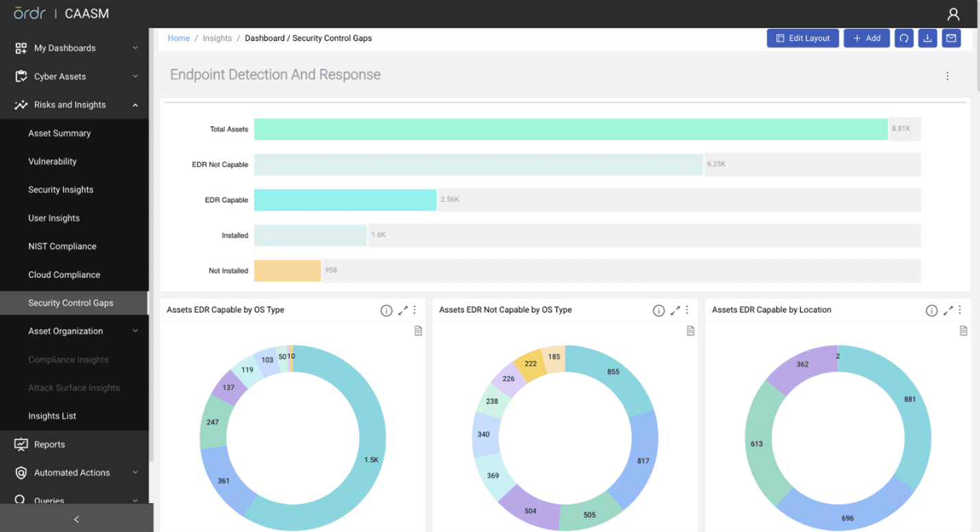The height and width of the screenshot is (532, 980).
Task: Click the refresh dashboard icon
Action: click(x=904, y=38)
